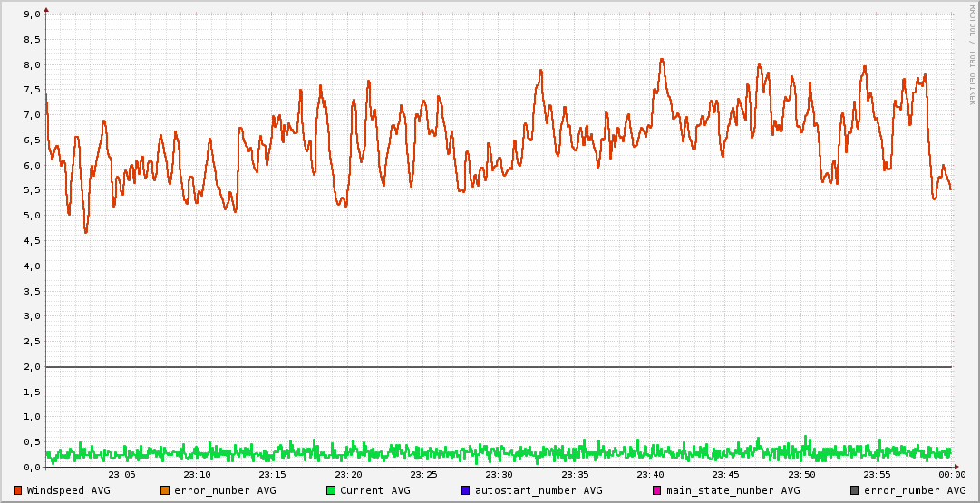Select the 'Current AVG' legend label
This screenshot has width=980, height=503.
375,490
